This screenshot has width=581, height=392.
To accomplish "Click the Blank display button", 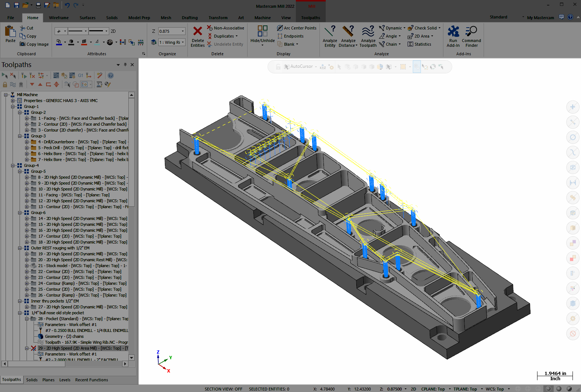I will click(287, 44).
